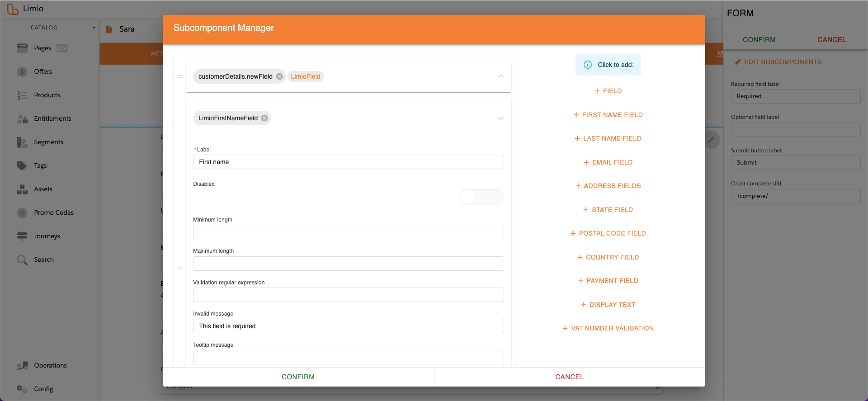Add VAT Number Validation
Screen dimensions: 868x401
[608, 328]
